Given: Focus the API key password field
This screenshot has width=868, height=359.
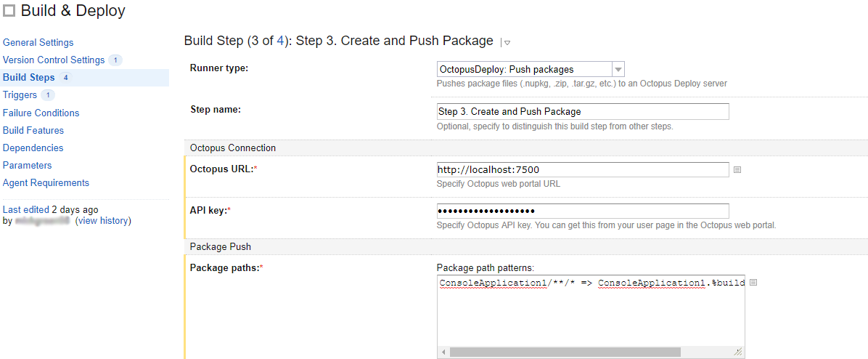Looking at the screenshot, I should coord(583,211).
